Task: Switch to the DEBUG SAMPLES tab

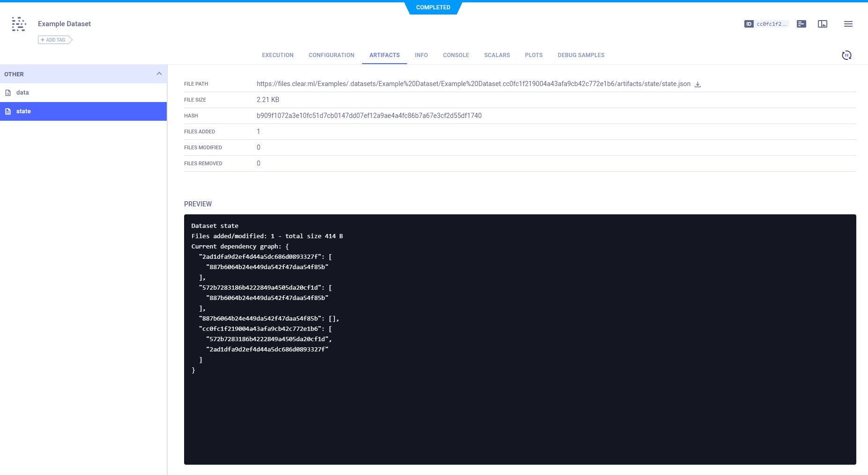Action: [580, 55]
